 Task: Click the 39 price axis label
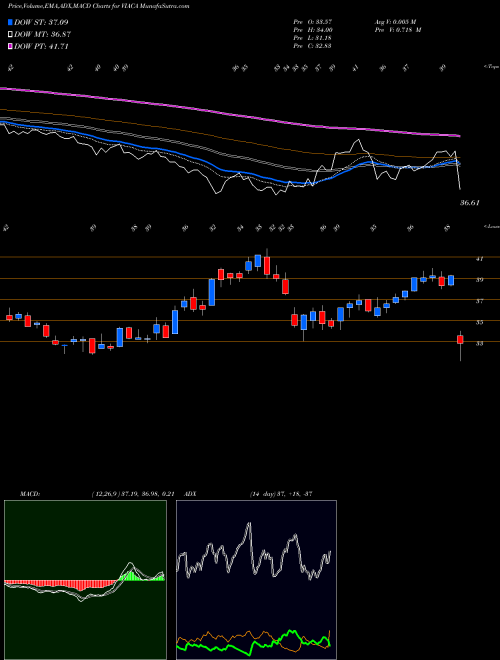tap(479, 279)
